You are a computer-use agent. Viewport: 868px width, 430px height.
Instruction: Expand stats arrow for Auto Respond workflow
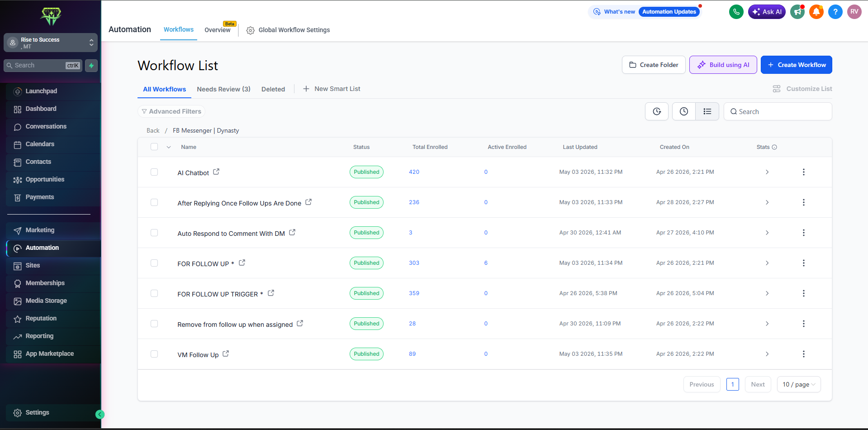767,233
